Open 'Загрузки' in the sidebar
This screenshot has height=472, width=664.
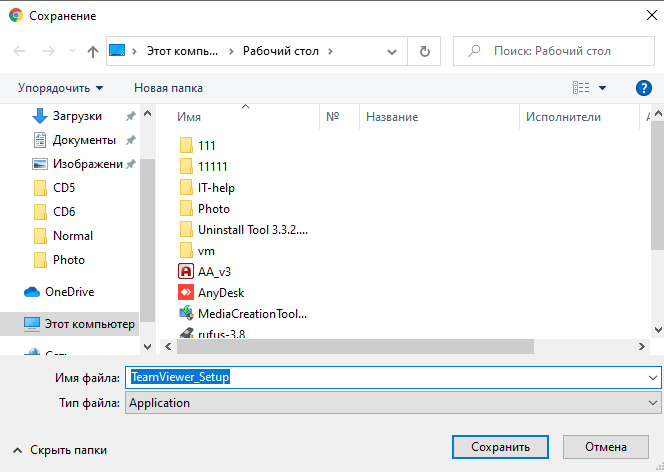click(x=77, y=116)
